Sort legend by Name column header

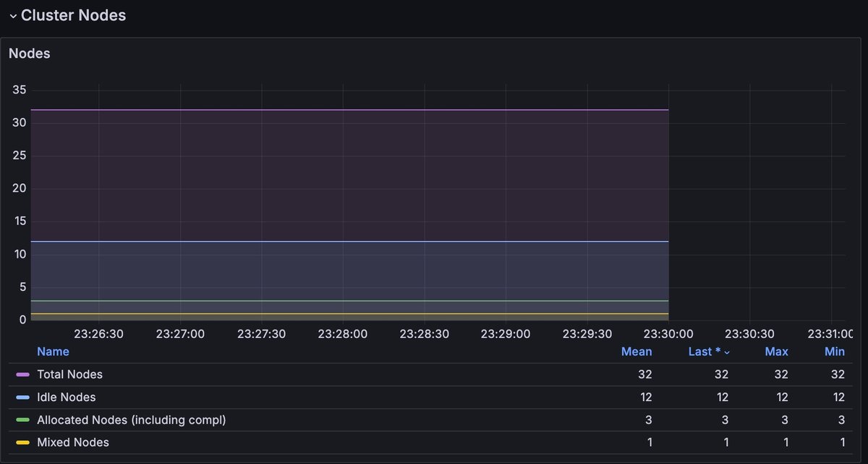(53, 352)
